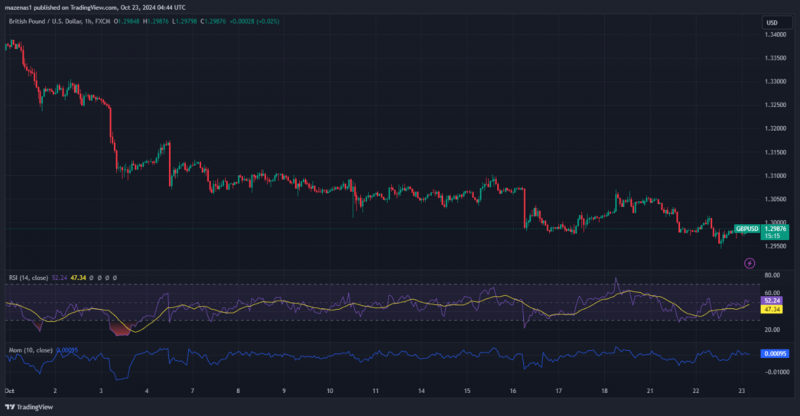Click the GBPUSD symbol price tag
The image size is (800, 416).
coord(747,229)
